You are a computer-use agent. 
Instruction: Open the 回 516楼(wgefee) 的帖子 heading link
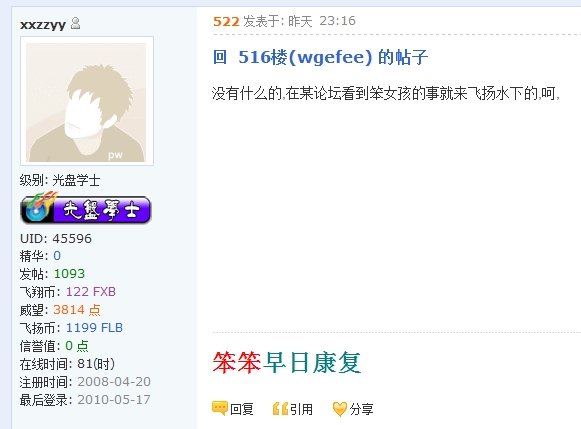321,57
